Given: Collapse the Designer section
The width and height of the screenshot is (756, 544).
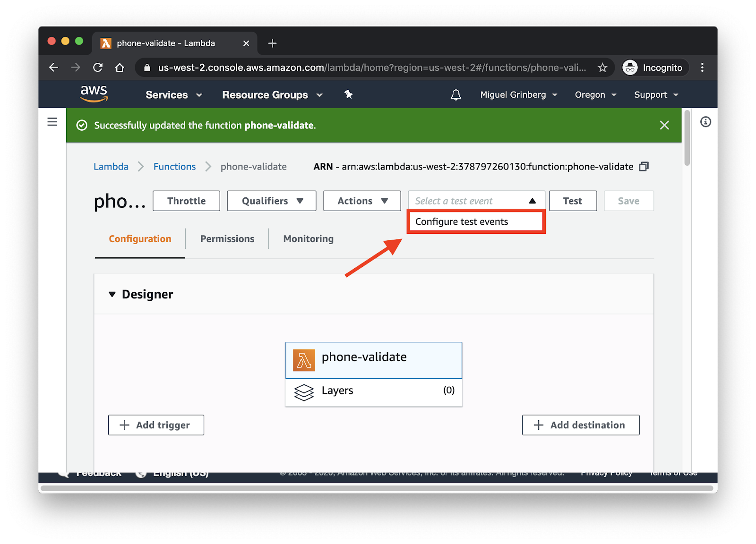Looking at the screenshot, I should 112,294.
